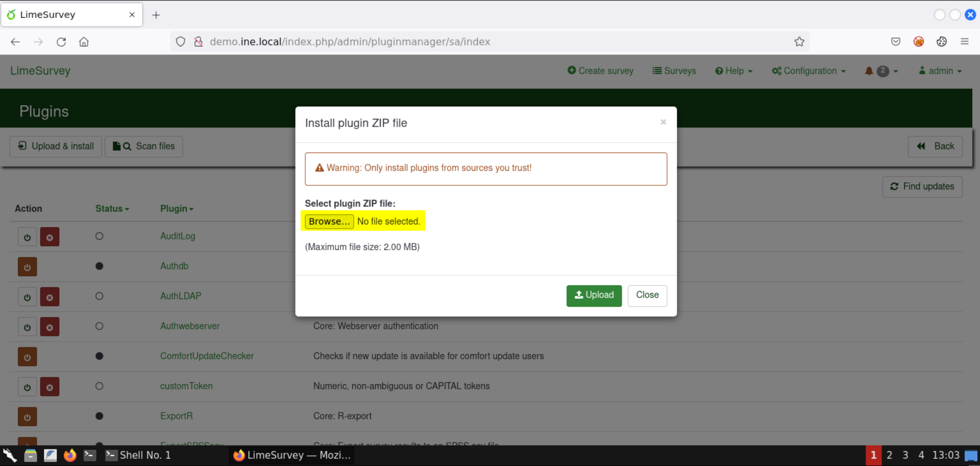Image resolution: width=980 pixels, height=466 pixels.
Task: Open Firefox hamburger menu
Action: click(x=965, y=42)
